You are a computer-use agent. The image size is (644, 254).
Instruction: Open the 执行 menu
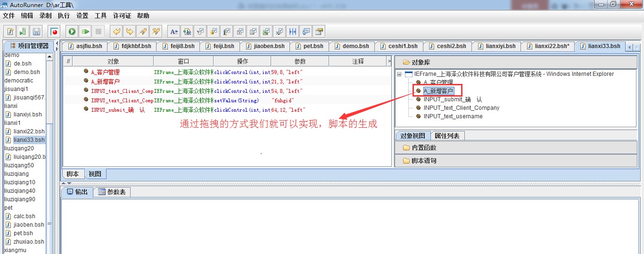(64, 16)
